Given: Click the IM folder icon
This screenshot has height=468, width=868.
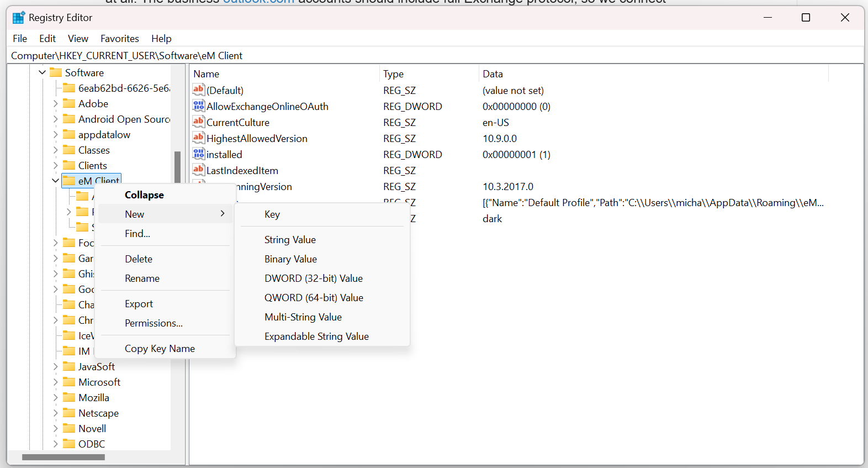Looking at the screenshot, I should [69, 351].
